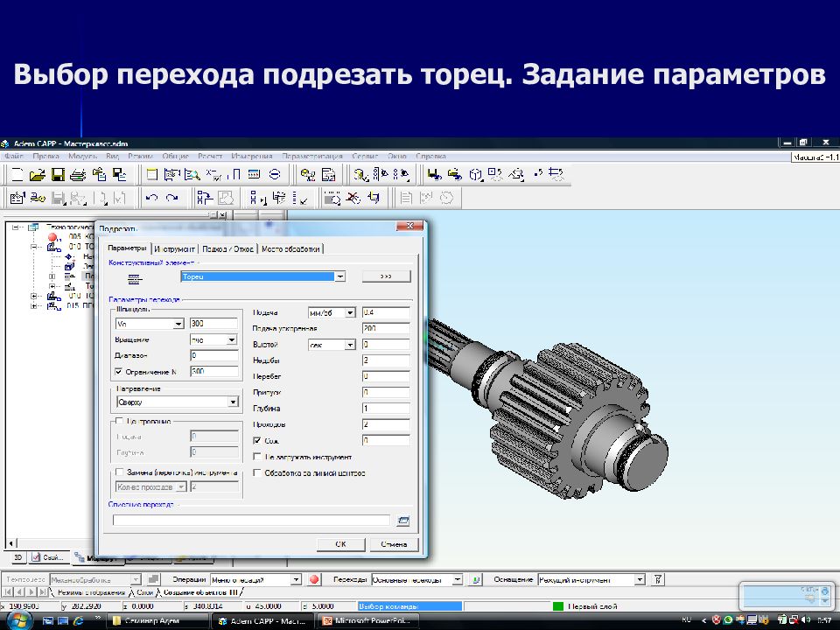Open a file with the folder icon

[37, 174]
